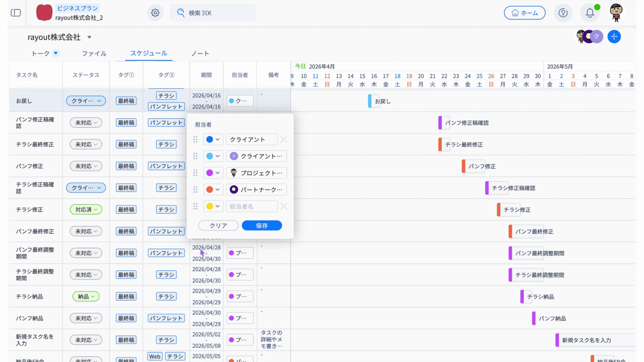644x362 pixels.
Task: Go to ホーム via the home button
Action: tap(524, 13)
